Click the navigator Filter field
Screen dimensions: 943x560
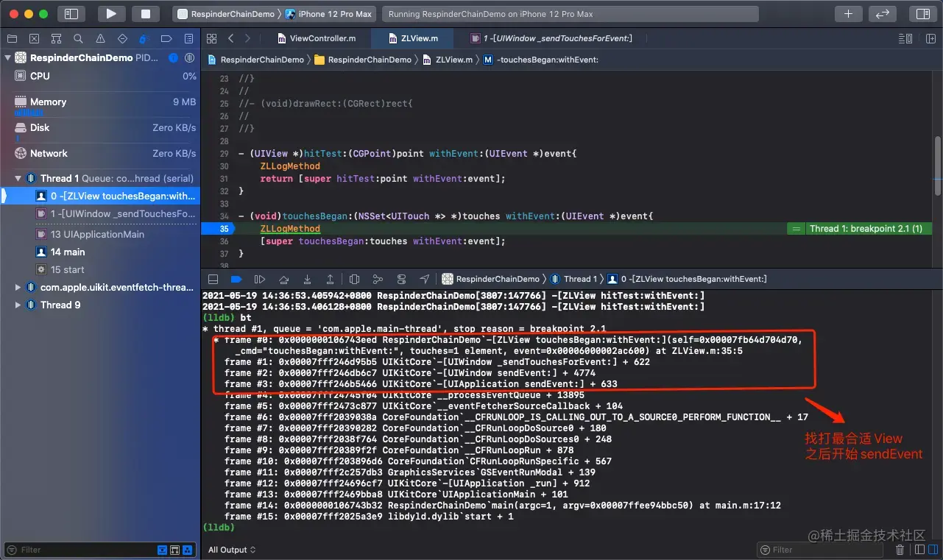[100, 550]
